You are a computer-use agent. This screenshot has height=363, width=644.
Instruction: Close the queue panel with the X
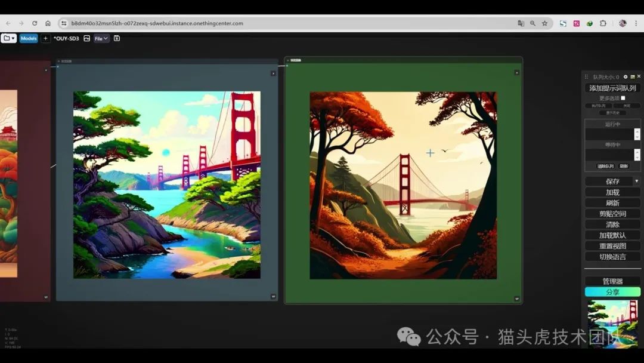point(639,76)
